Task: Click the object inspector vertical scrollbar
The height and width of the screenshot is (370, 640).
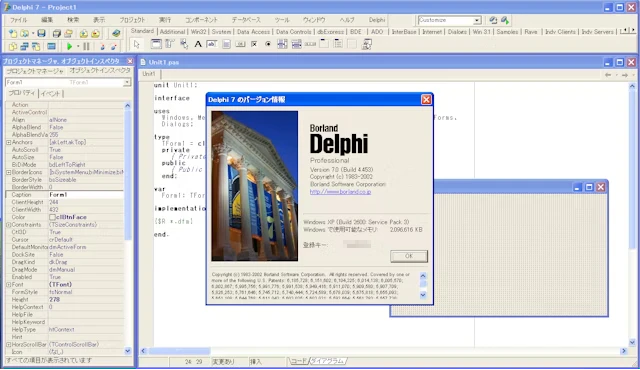Action: (127, 228)
